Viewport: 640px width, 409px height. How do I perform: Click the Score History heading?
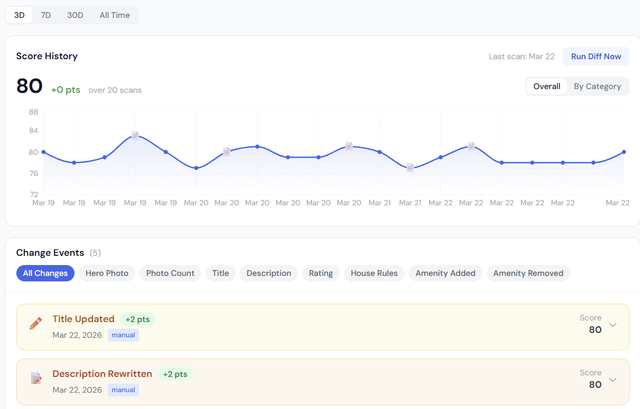(47, 56)
